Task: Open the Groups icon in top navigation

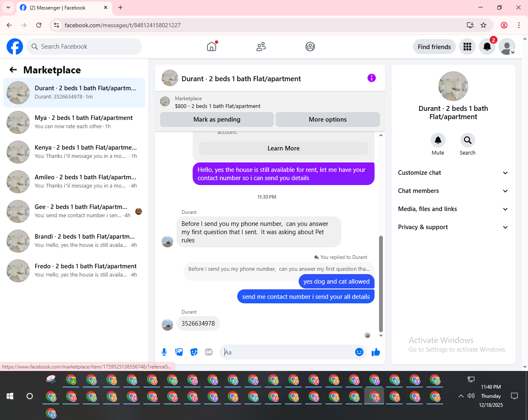Action: tap(310, 47)
